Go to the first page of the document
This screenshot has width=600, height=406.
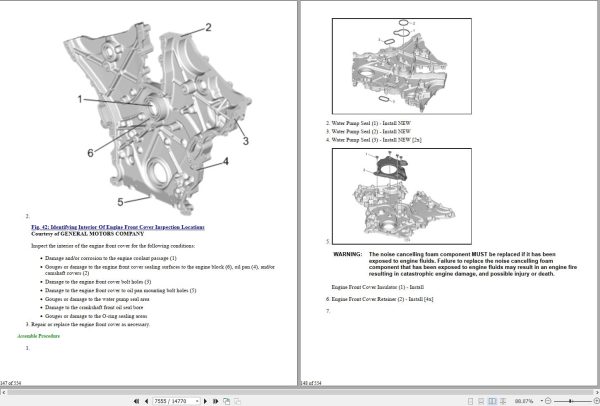(x=136, y=401)
